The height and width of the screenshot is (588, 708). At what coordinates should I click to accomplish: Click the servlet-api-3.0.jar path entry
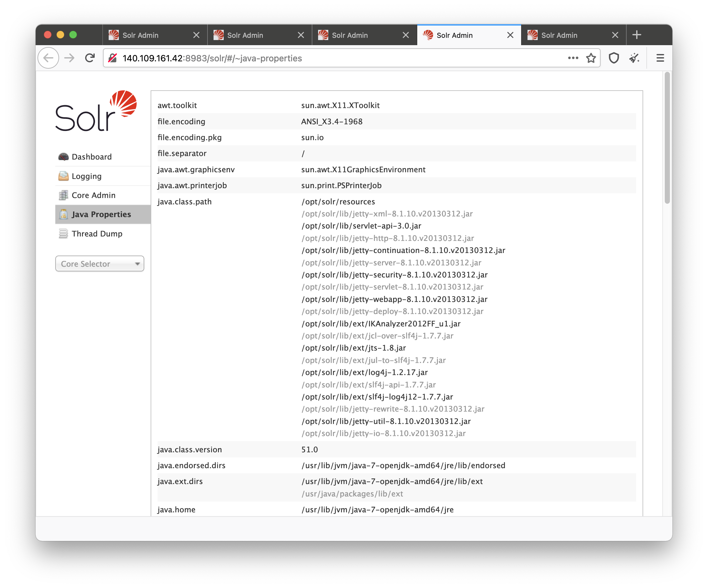[x=361, y=226]
